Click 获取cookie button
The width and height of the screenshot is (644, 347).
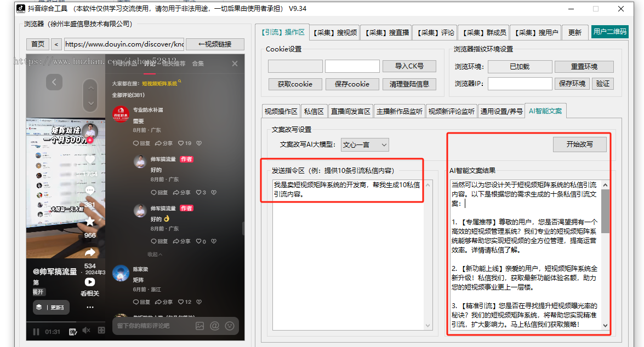coord(295,84)
